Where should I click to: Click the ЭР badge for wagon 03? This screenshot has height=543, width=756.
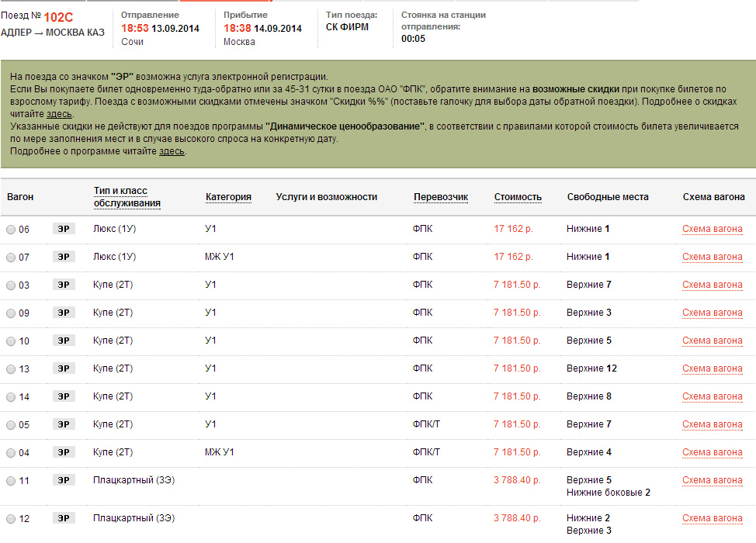[x=64, y=285]
